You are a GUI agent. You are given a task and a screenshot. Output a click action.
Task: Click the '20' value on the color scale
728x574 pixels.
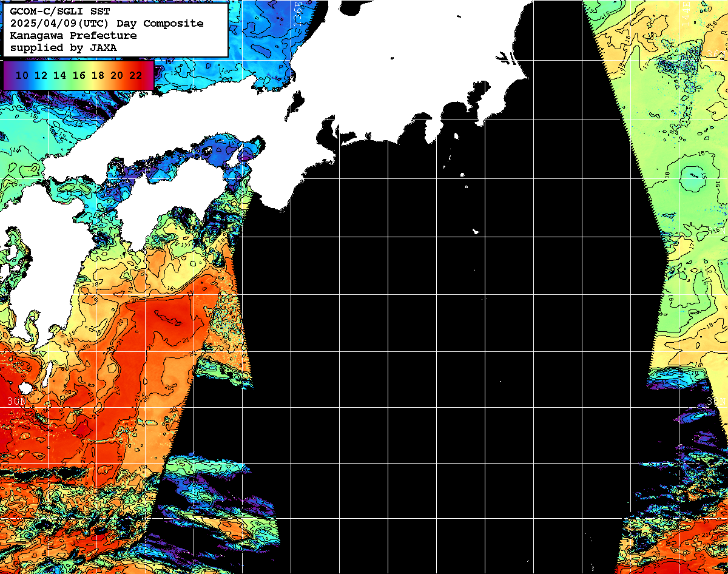tap(117, 75)
